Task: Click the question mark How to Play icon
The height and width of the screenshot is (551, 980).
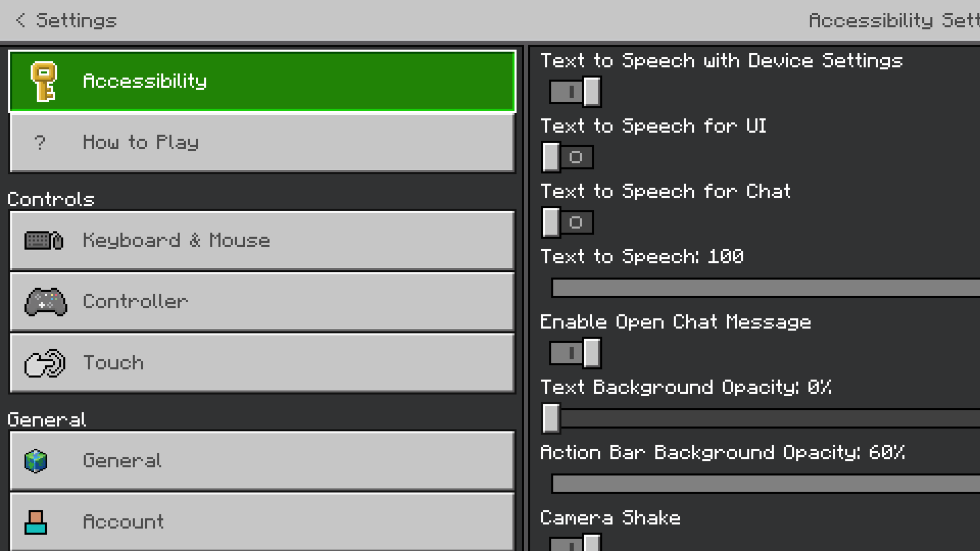Action: [40, 142]
